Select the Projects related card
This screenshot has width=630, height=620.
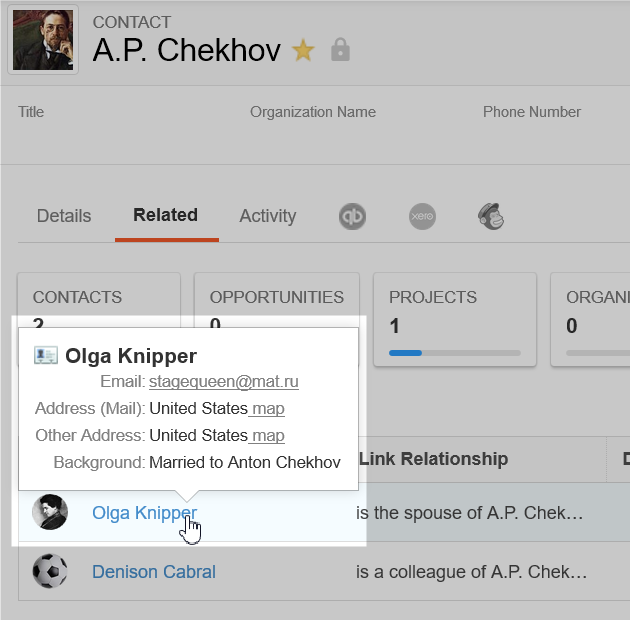pyautogui.click(x=455, y=319)
